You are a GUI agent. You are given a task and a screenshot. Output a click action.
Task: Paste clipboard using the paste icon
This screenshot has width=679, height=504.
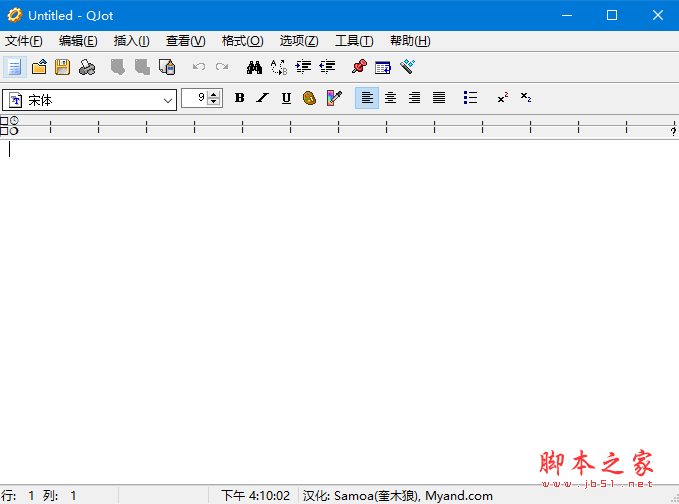pyautogui.click(x=167, y=67)
